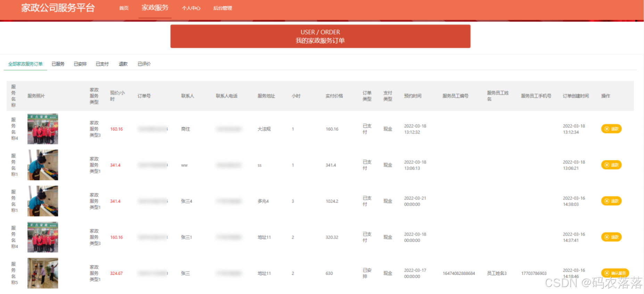Click the 订单号 column header
Image resolution: width=644 pixels, height=294 pixels.
tap(144, 96)
